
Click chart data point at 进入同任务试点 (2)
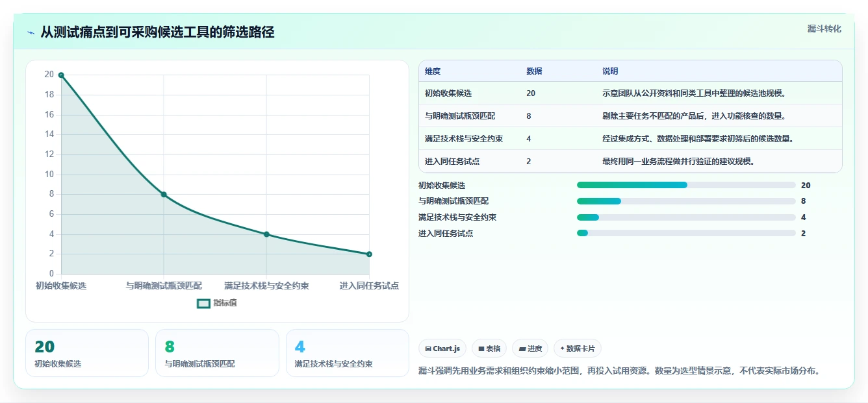(x=369, y=254)
